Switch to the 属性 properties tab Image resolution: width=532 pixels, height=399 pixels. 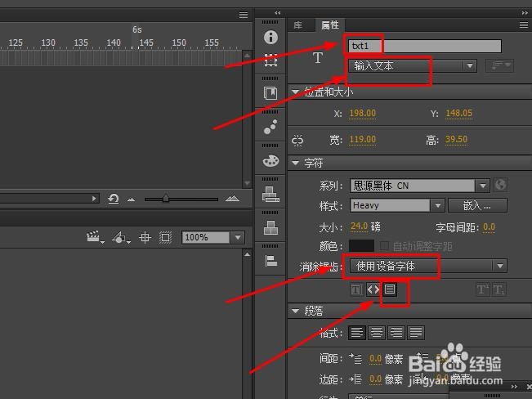tap(329, 25)
